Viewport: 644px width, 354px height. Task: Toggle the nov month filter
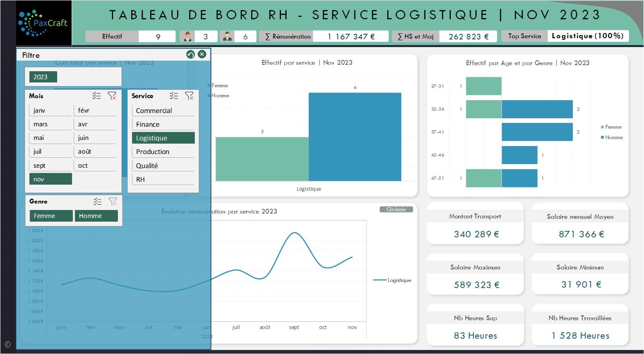click(50, 179)
